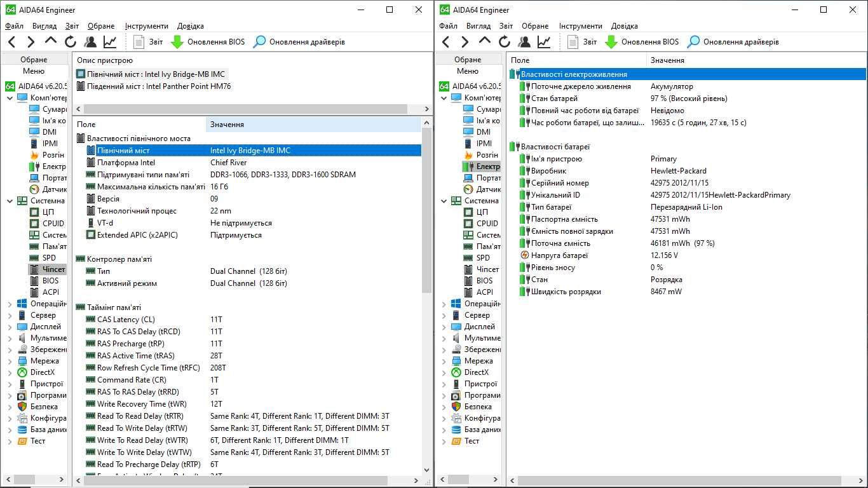
Task: Open user/favorites icon in left window toolbar
Action: pyautogui.click(x=90, y=42)
